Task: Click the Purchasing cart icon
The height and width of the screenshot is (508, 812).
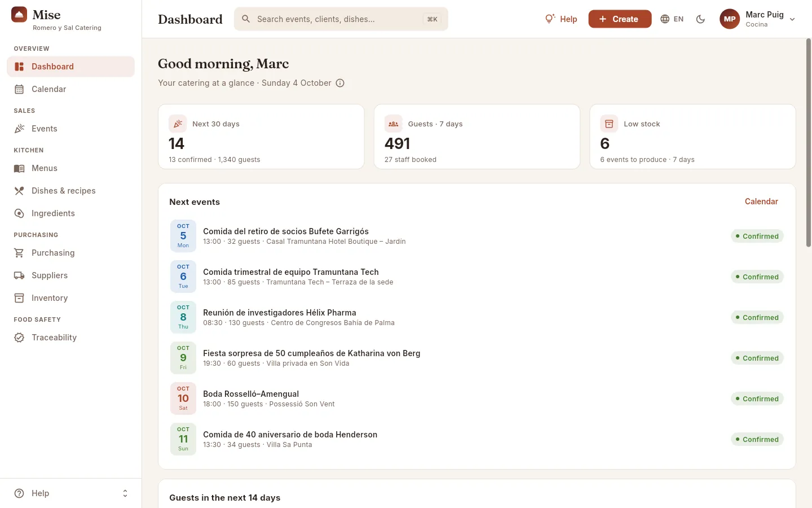Action: tap(19, 253)
